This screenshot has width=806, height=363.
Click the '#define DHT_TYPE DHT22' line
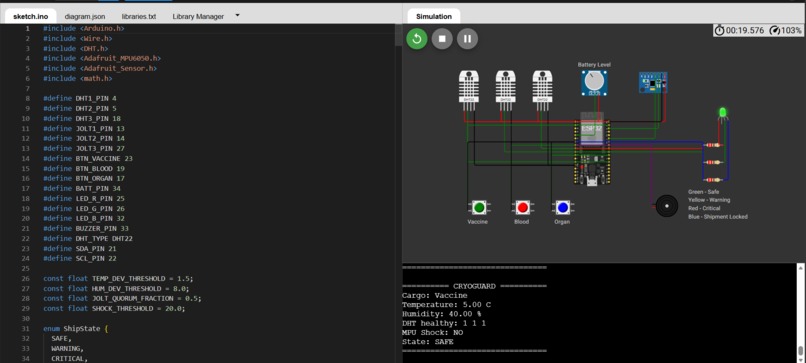point(88,239)
